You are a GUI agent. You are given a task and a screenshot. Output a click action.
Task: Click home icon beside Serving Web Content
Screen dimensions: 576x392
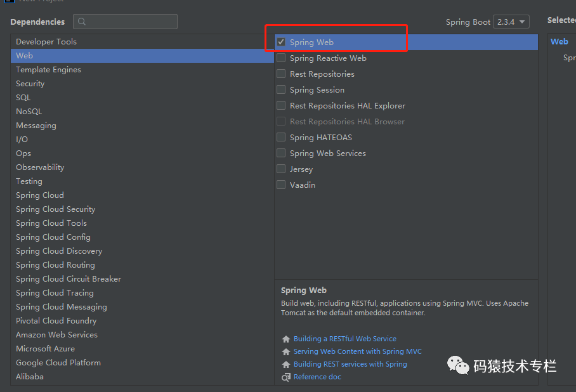tap(286, 351)
